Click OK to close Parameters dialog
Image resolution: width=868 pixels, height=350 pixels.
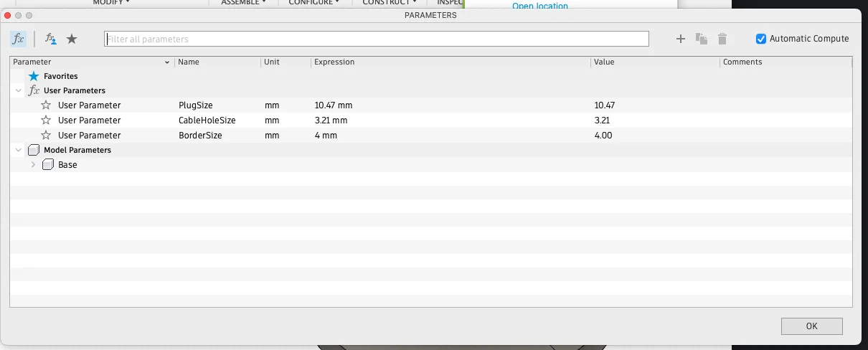coord(811,326)
